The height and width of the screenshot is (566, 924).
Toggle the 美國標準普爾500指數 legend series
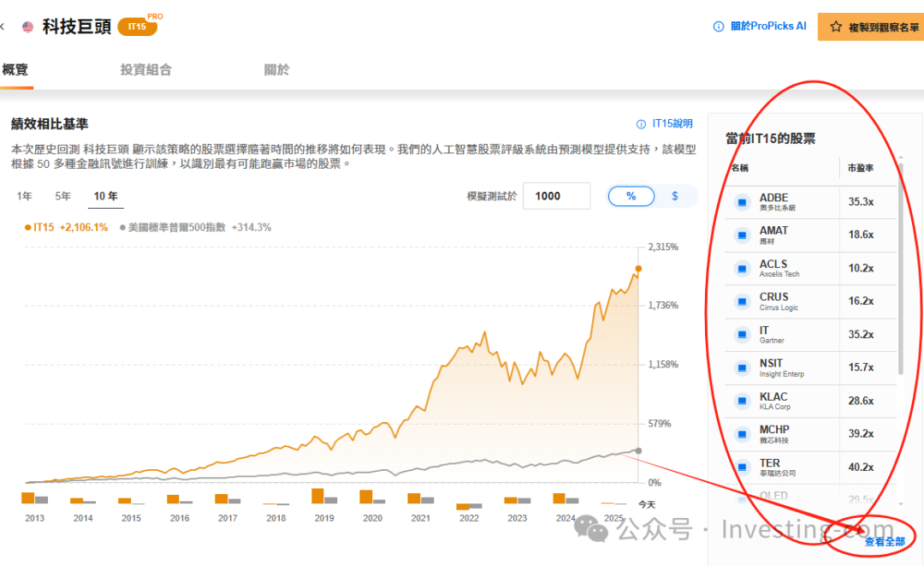pos(195,228)
